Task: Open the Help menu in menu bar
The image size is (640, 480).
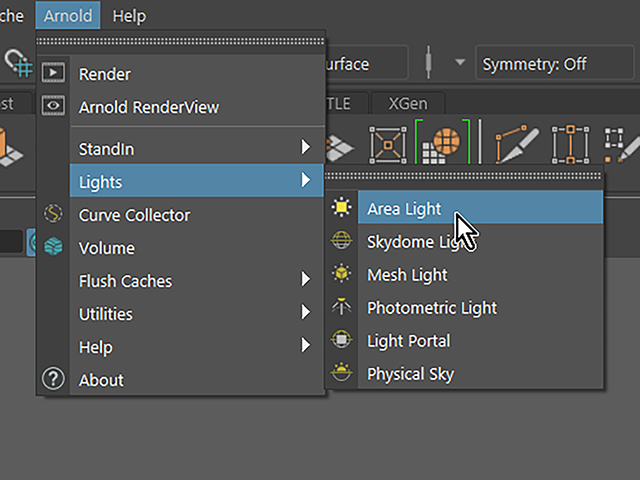Action: (x=129, y=16)
